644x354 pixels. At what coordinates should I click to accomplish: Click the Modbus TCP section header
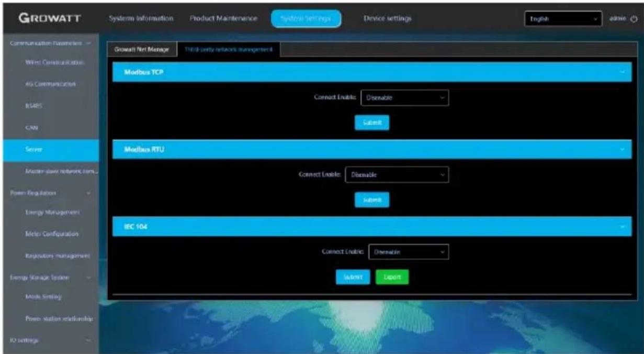point(372,72)
